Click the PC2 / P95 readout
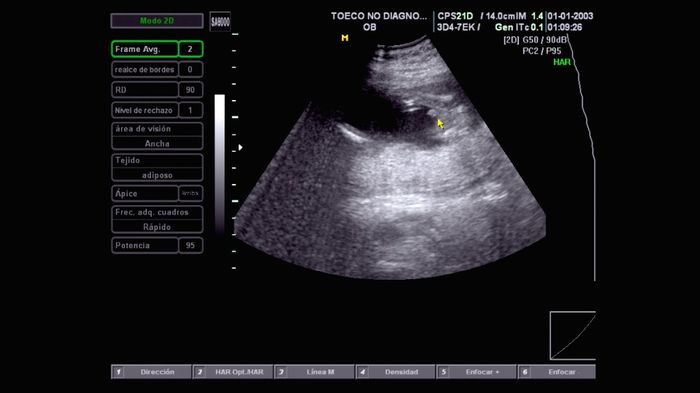This screenshot has width=700, height=393. pos(542,51)
